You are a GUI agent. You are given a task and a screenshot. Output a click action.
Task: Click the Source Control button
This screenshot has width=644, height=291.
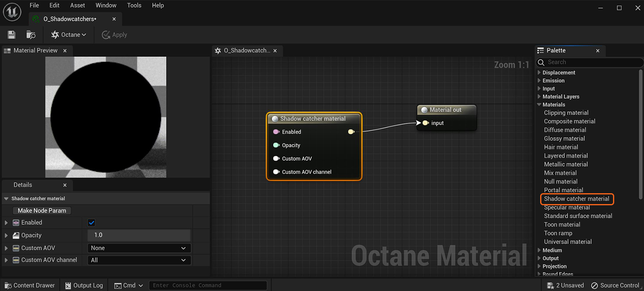(615, 285)
